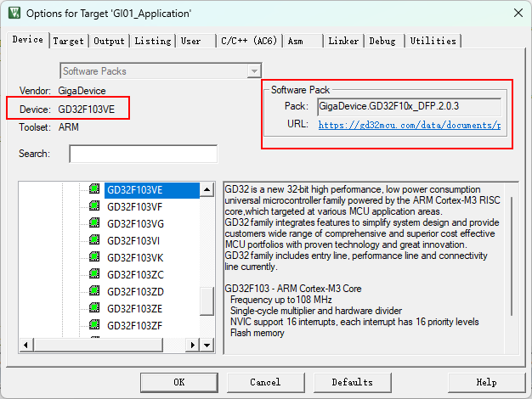This screenshot has height=399, width=532.
Task: Open the Linker tab
Action: (x=343, y=41)
